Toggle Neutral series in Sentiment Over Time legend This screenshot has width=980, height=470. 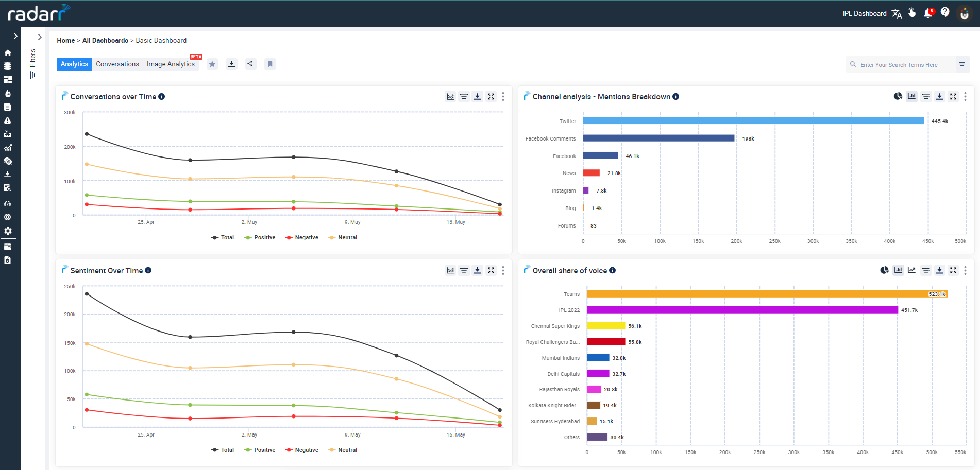343,450
